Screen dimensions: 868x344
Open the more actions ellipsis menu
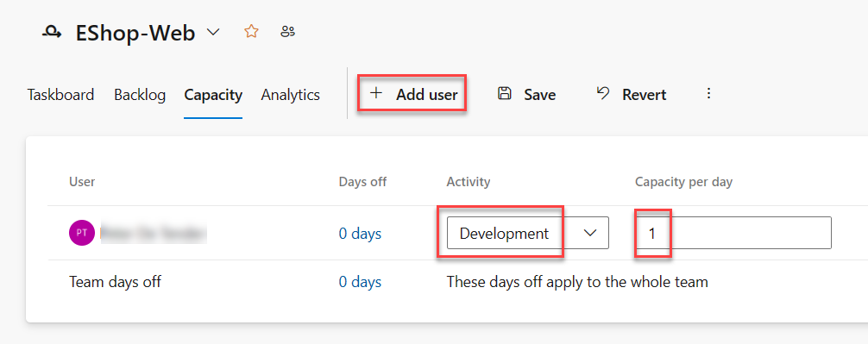click(708, 93)
